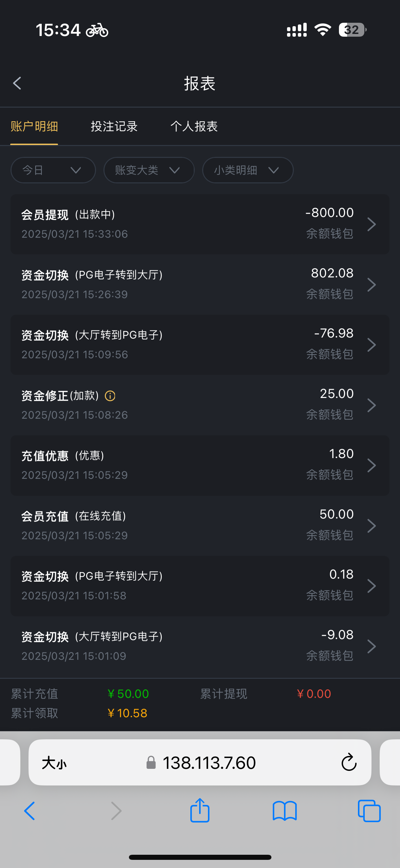
Task: Tap the back arrow beside 报表 title
Action: (x=17, y=83)
